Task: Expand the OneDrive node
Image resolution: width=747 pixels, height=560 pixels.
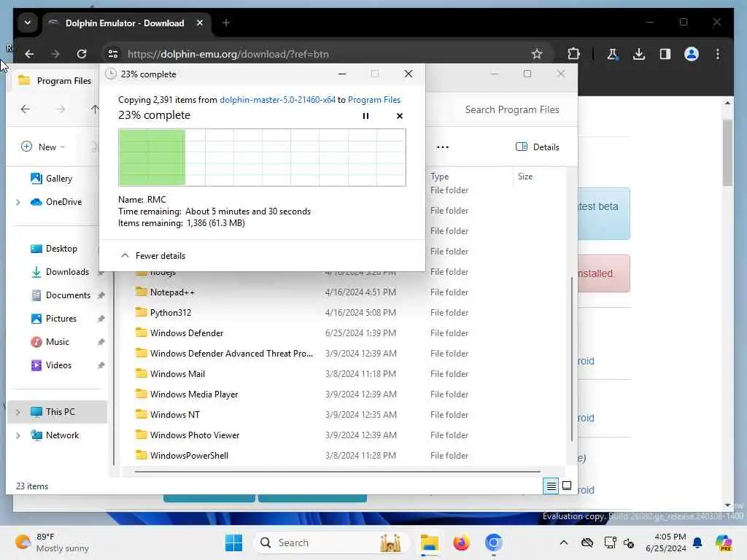Action: pyautogui.click(x=18, y=202)
